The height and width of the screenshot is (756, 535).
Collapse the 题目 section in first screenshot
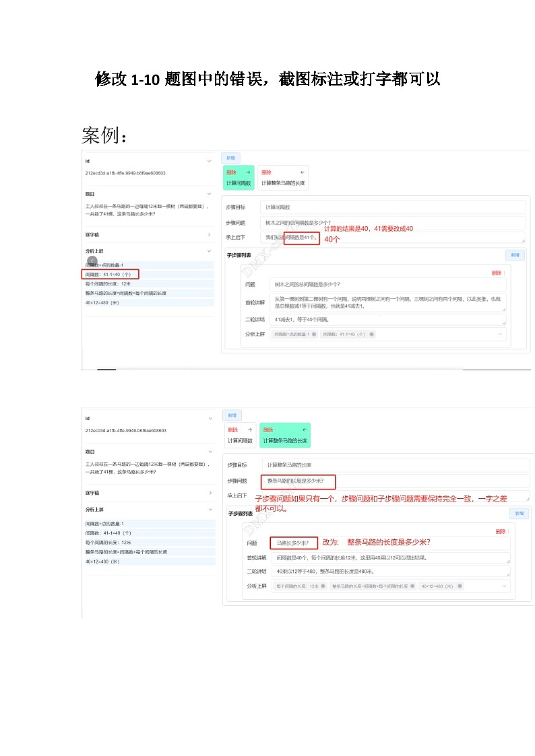[x=209, y=194]
